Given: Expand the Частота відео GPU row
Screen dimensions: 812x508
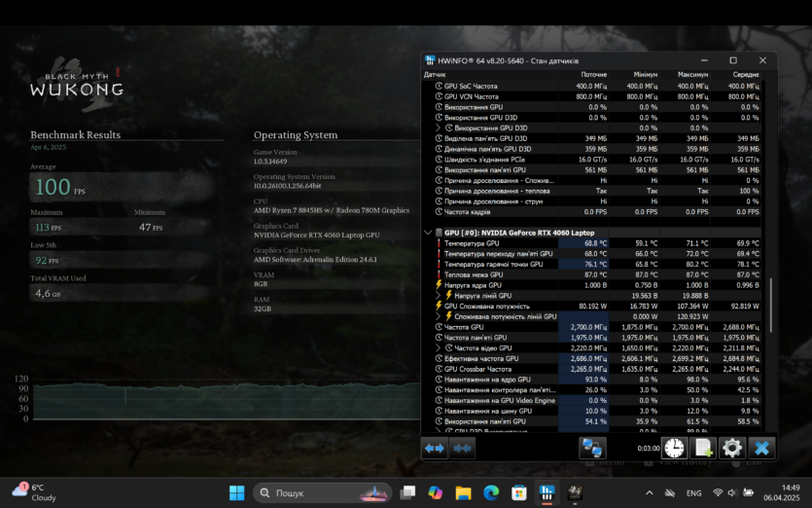Looking at the screenshot, I should [439, 347].
